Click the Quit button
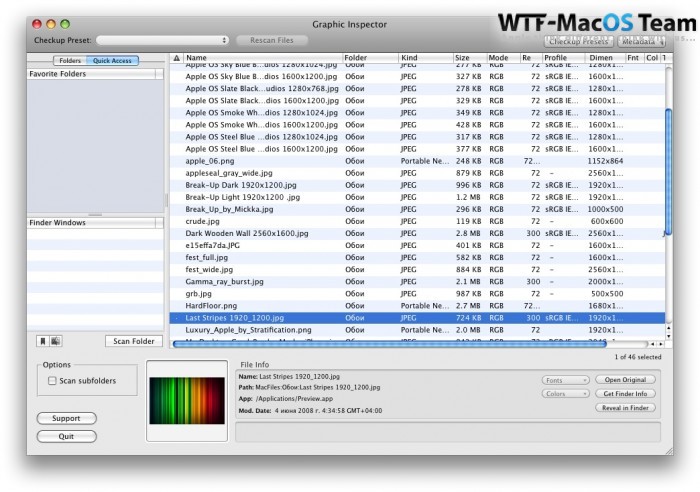 [x=66, y=436]
